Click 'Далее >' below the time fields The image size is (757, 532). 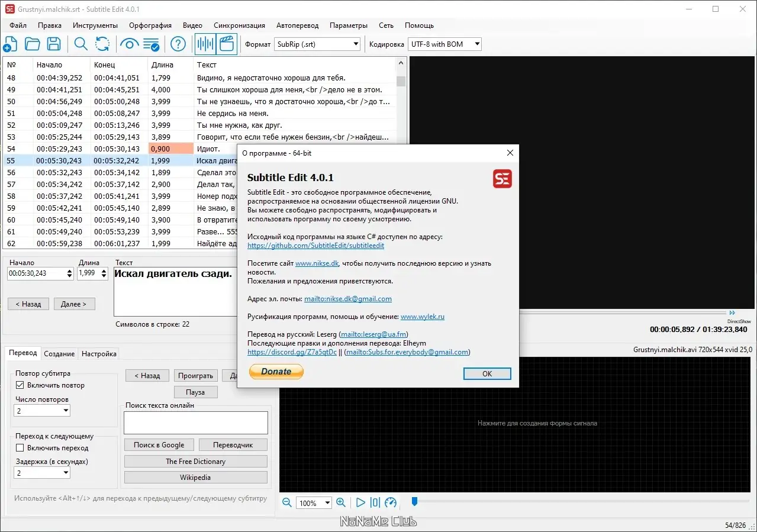[74, 304]
